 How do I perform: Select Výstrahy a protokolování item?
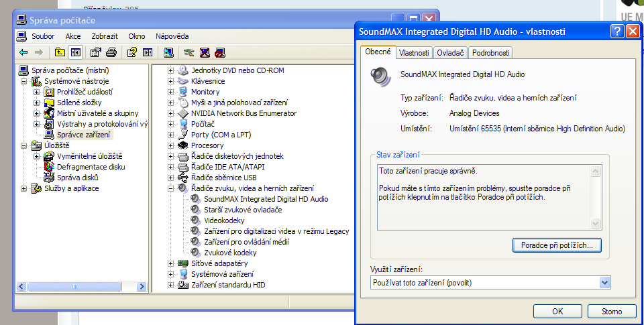tap(102, 124)
